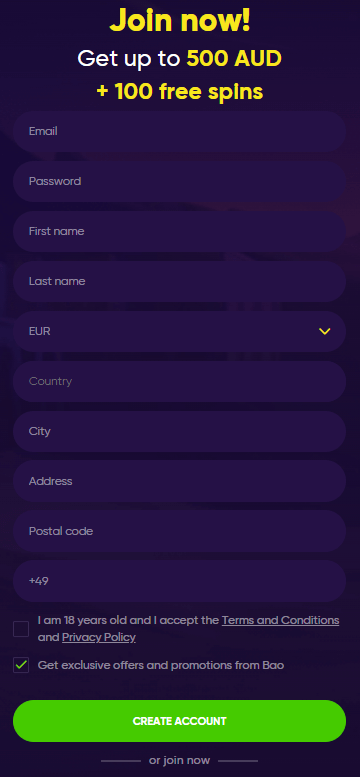This screenshot has width=360, height=777.
Task: Open the Terms and Conditions link
Action: [x=280, y=620]
